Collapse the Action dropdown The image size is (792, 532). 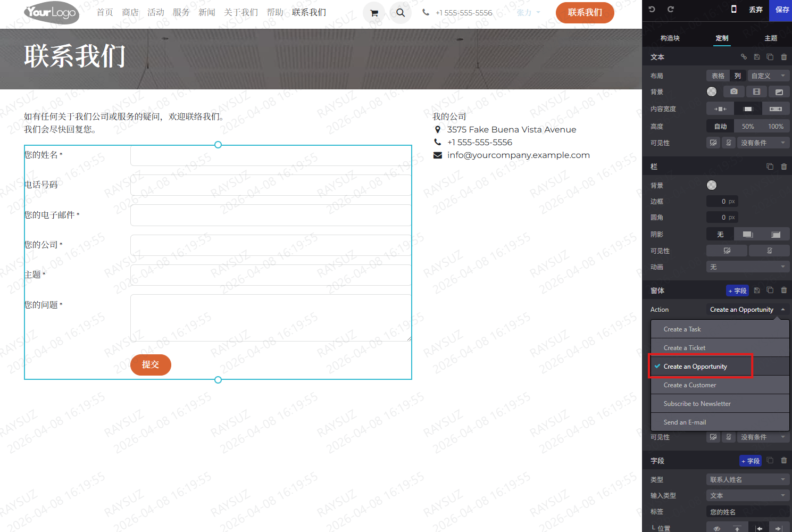coord(748,310)
